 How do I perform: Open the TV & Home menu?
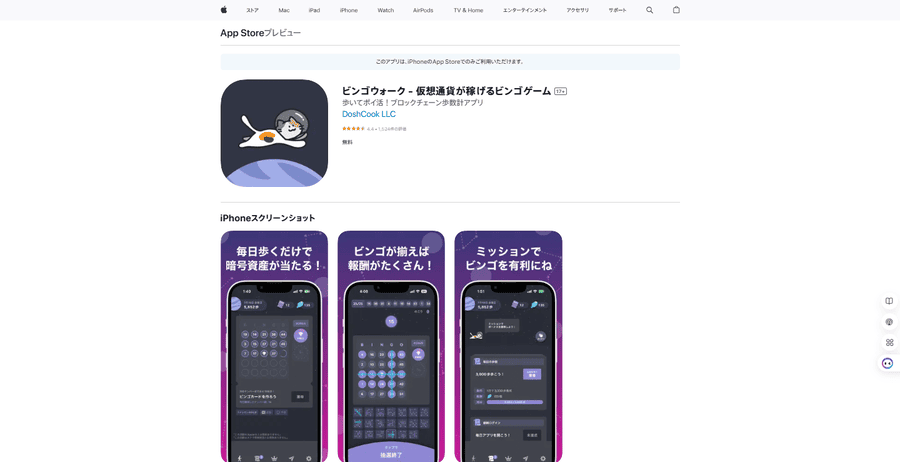[468, 10]
